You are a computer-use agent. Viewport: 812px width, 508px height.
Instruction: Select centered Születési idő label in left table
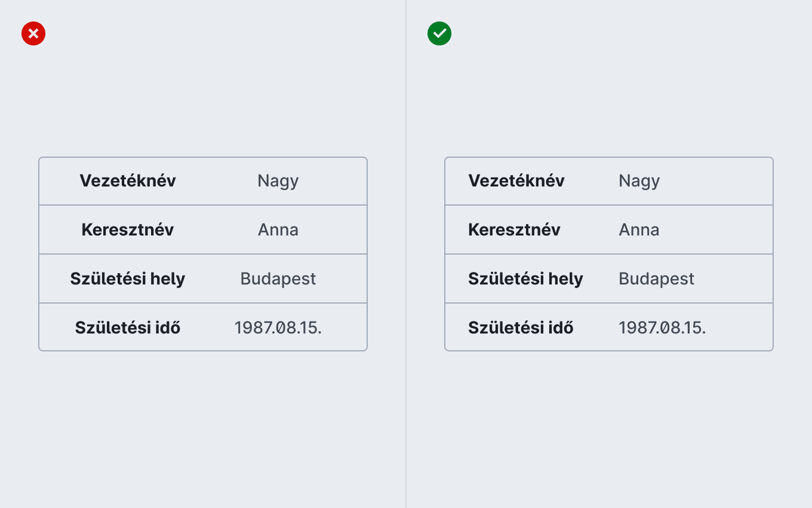(128, 328)
